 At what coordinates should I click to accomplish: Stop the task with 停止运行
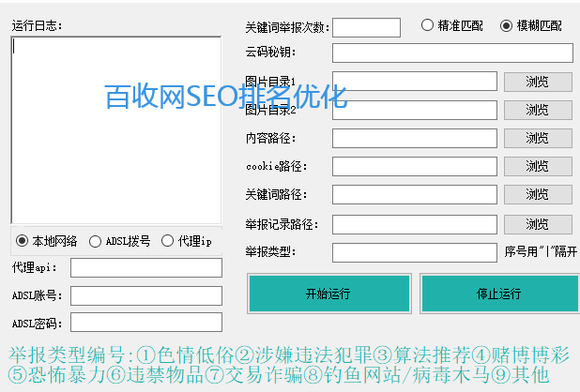point(499,294)
